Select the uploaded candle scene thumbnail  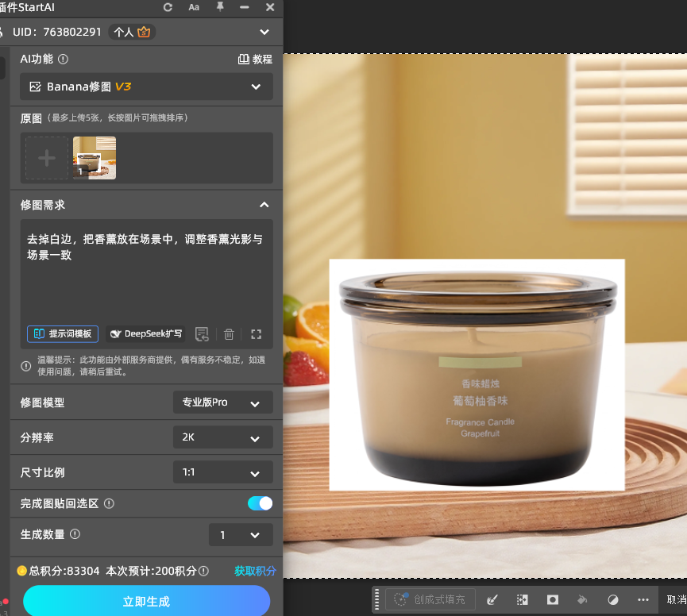pyautogui.click(x=95, y=158)
